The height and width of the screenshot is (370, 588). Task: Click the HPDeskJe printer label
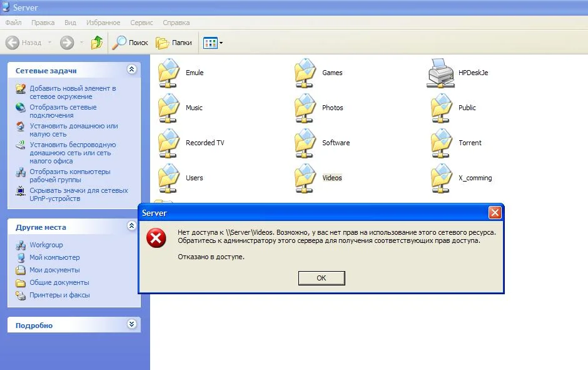coord(474,73)
